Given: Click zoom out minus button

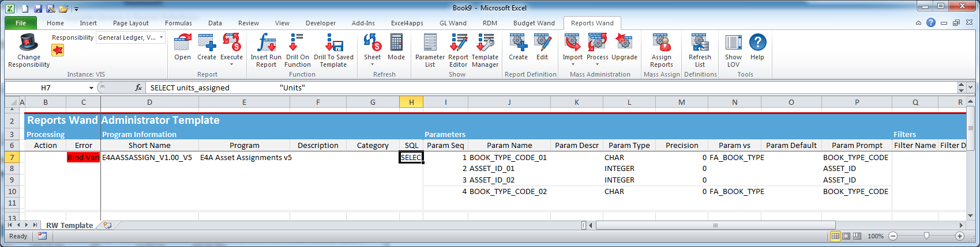Looking at the screenshot, I should point(893,236).
